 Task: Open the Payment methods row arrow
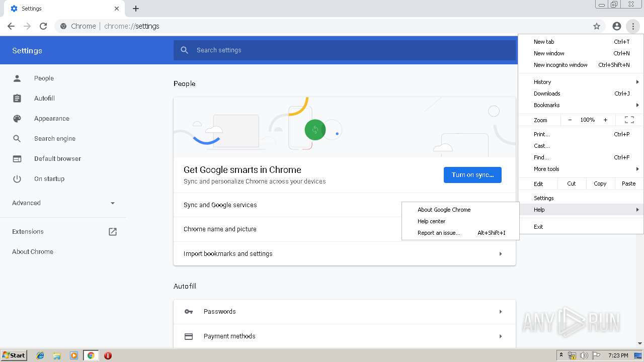tap(501, 336)
